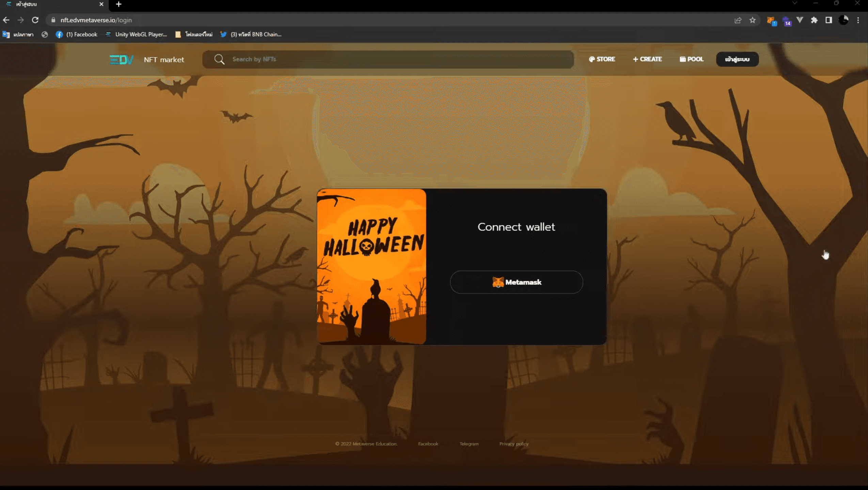Click the share page icon in address bar
868x490 pixels.
[x=738, y=20]
